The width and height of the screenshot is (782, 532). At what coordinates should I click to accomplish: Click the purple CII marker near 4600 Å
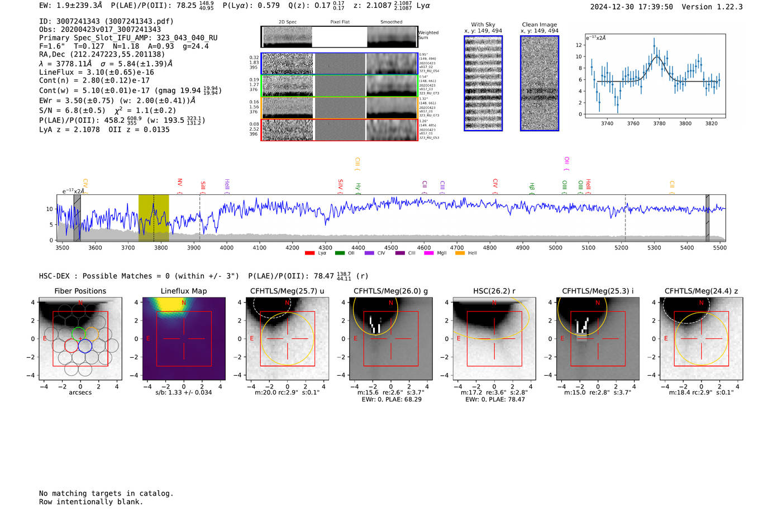click(425, 188)
